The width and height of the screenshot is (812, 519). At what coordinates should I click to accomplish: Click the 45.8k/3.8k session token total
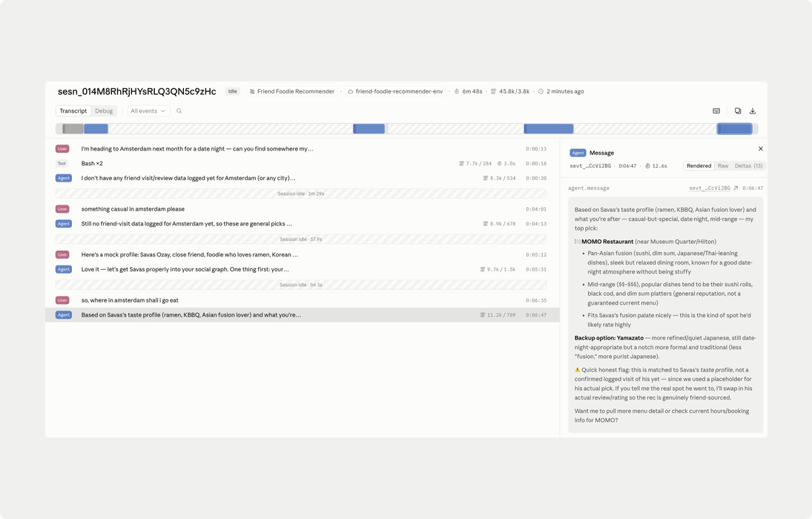[x=510, y=91]
